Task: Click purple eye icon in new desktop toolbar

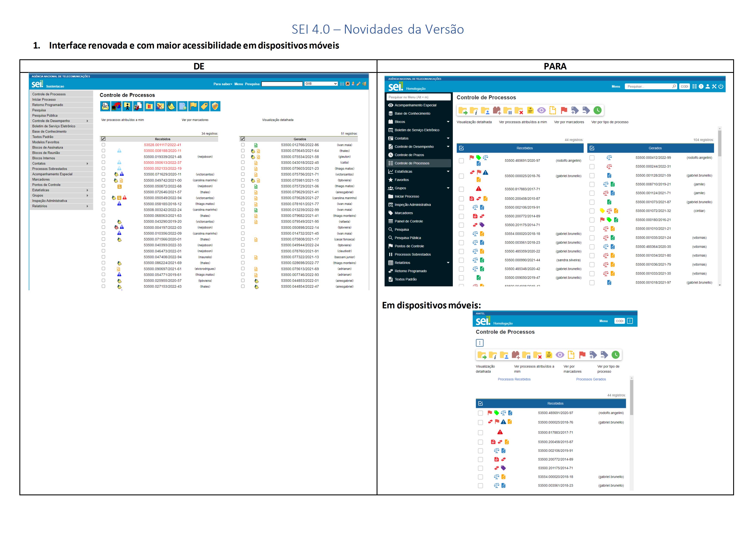Action: 541,110
